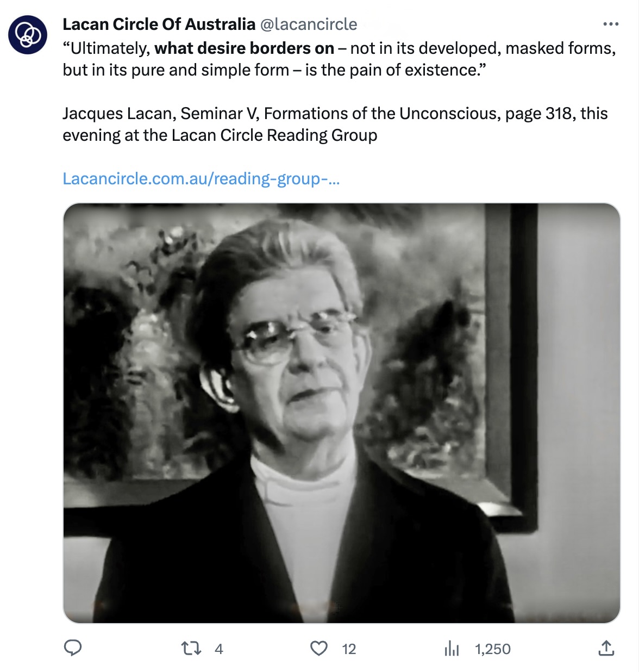Click the 1,250 views count

tap(492, 649)
